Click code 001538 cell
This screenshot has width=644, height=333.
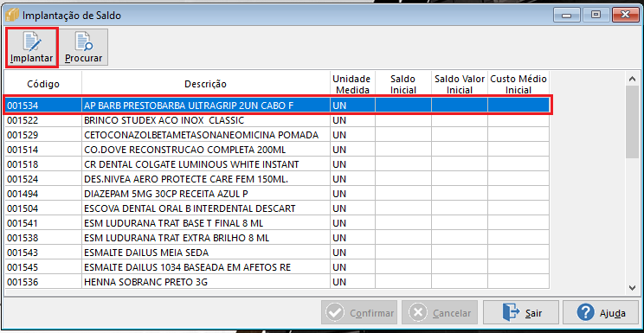pos(43,238)
